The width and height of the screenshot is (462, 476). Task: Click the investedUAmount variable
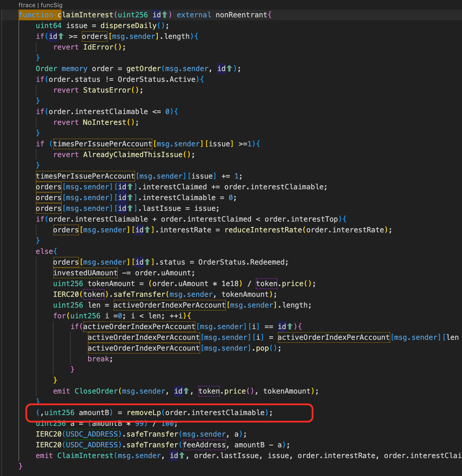tap(85, 273)
